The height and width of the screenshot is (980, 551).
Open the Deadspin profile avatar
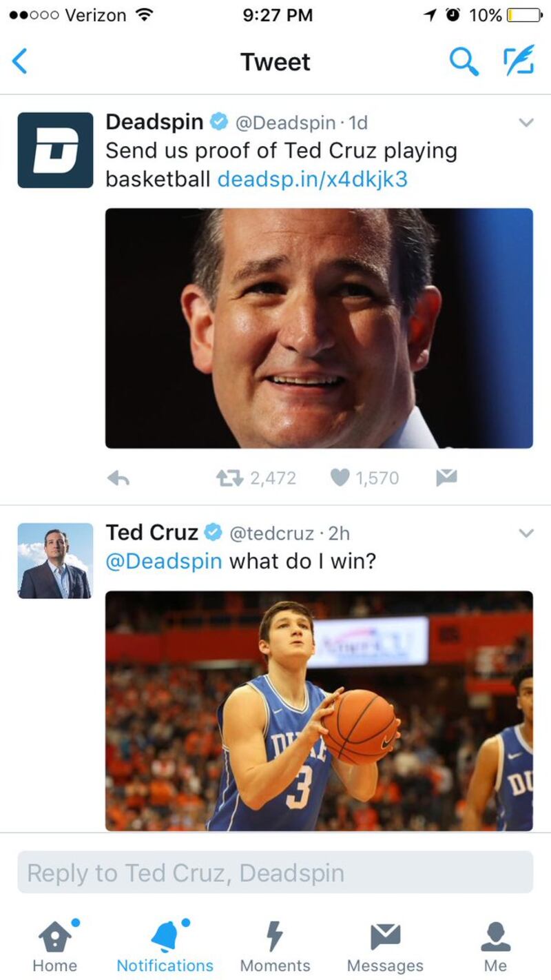coord(55,150)
